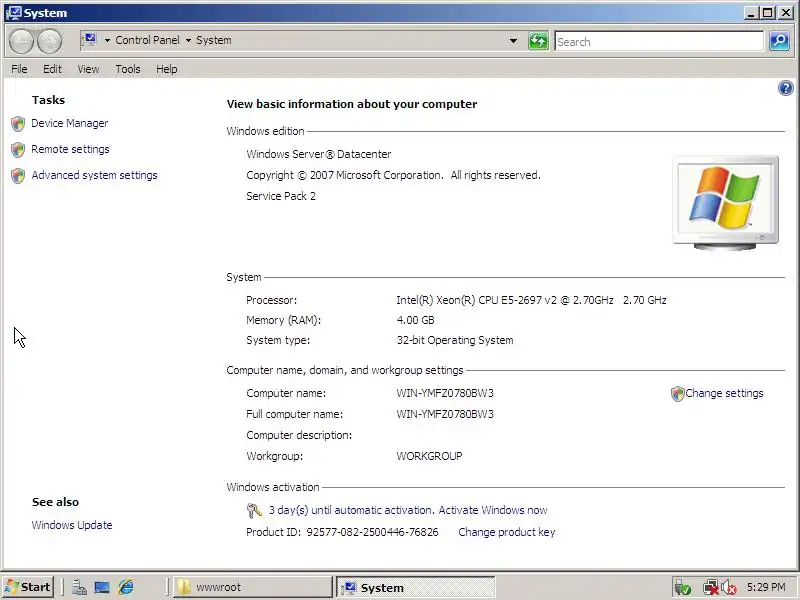Open Windows Update under See also
800x600 pixels.
click(72, 525)
